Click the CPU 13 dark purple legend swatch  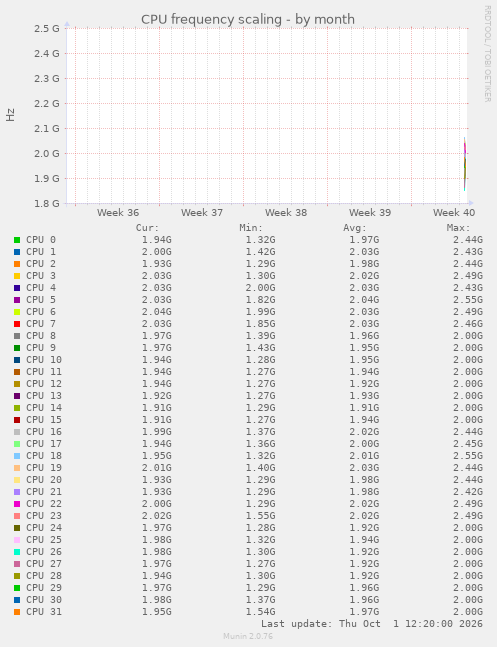click(x=17, y=396)
